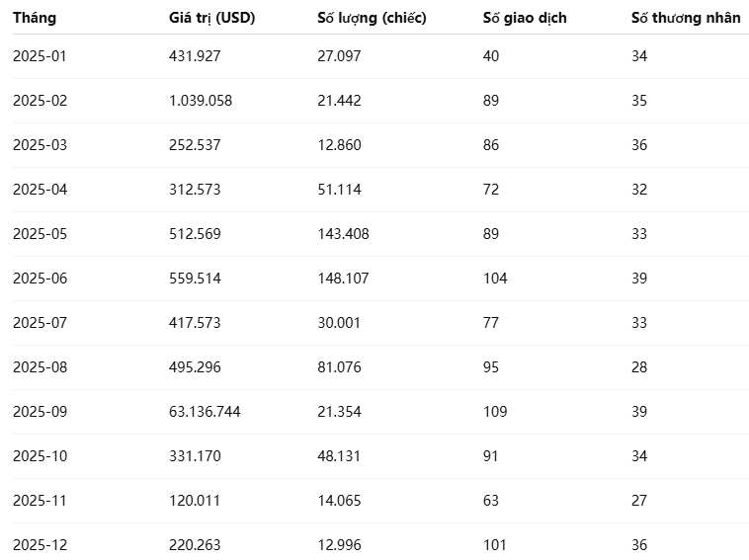
Task: Select quantity cell 51.114
Action: click(339, 190)
